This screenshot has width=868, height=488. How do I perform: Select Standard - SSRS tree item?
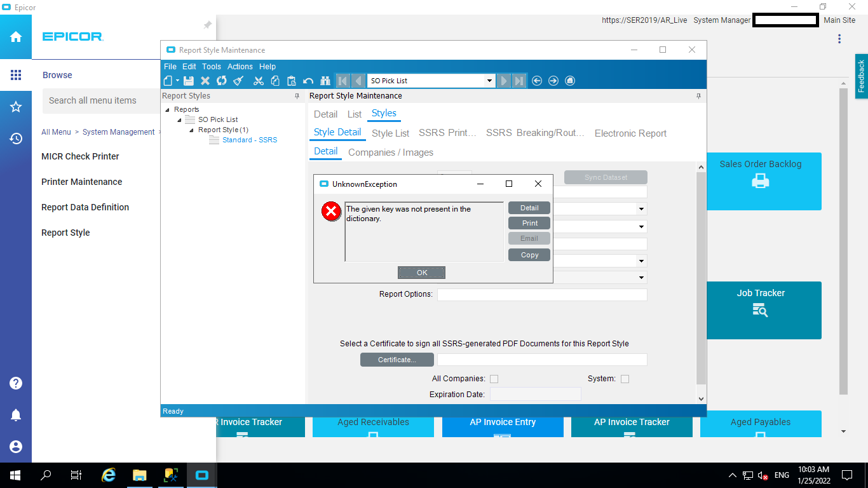250,140
